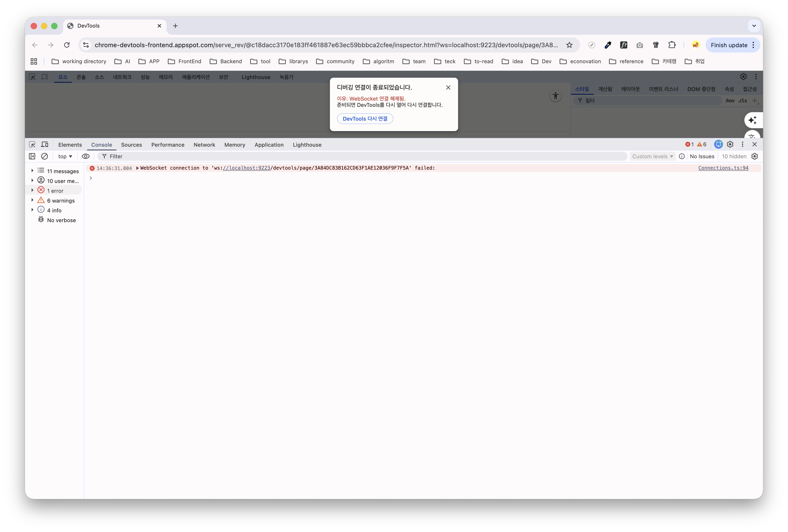Open DevTools settings gear in lower toolbar

click(730, 144)
